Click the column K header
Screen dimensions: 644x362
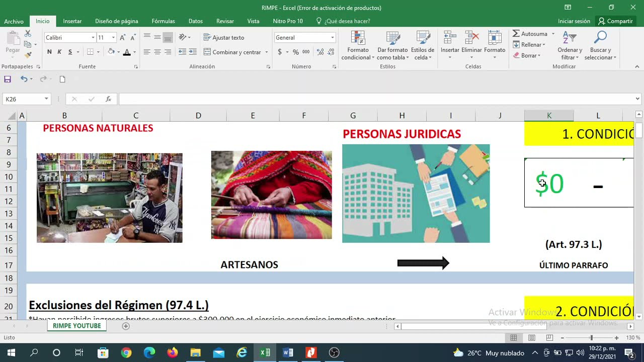(549, 116)
